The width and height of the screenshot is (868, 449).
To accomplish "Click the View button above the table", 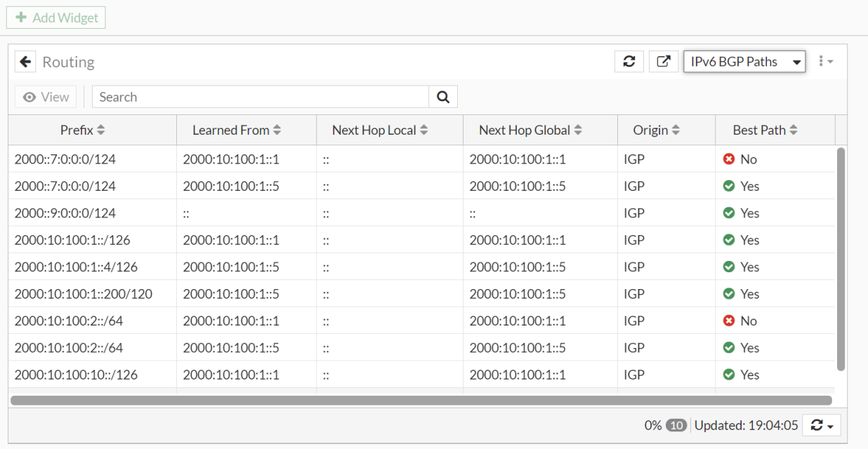I will [45, 96].
